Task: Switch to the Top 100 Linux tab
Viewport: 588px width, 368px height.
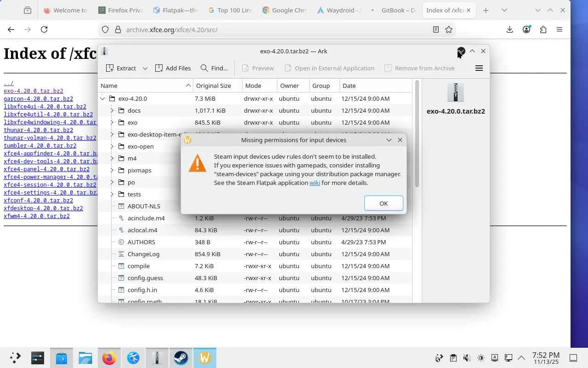Action: [x=231, y=10]
